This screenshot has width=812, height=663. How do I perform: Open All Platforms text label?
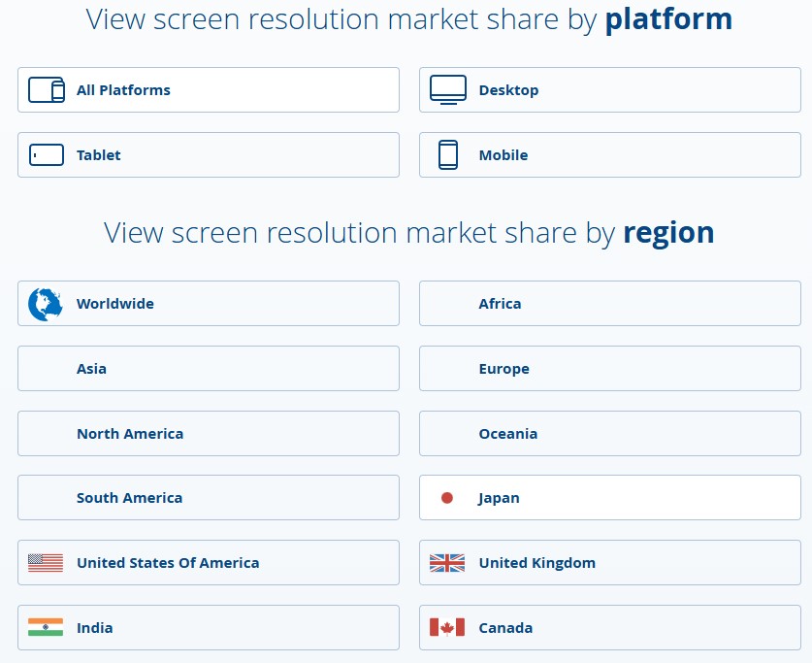coord(123,90)
